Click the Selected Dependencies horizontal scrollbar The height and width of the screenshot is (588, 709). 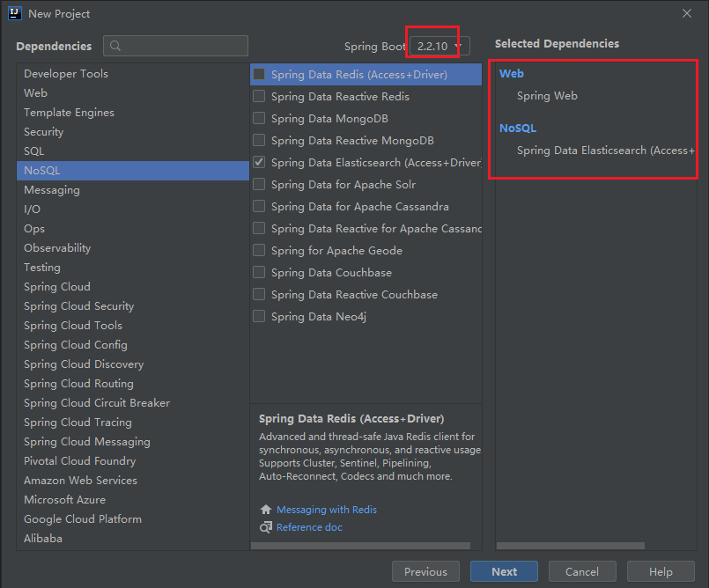(570, 546)
